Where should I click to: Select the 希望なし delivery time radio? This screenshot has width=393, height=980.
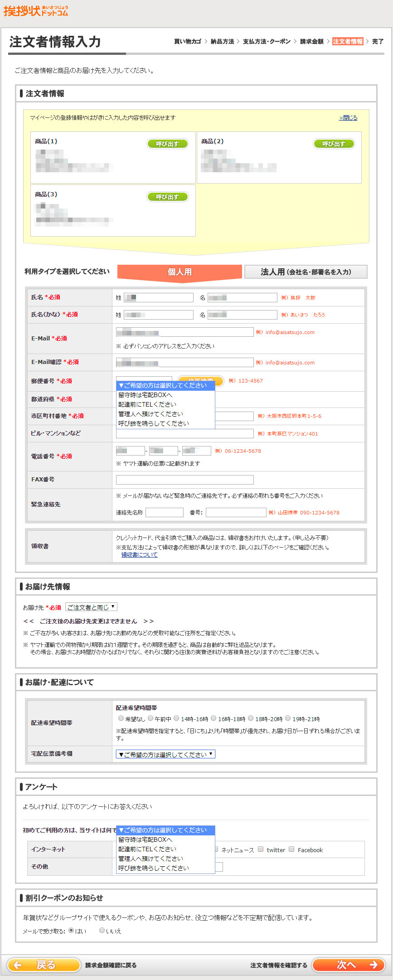[x=121, y=718]
